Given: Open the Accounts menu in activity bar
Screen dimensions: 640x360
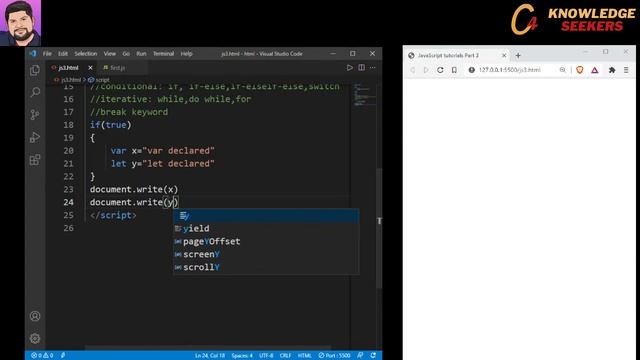Looking at the screenshot, I should (x=35, y=316).
